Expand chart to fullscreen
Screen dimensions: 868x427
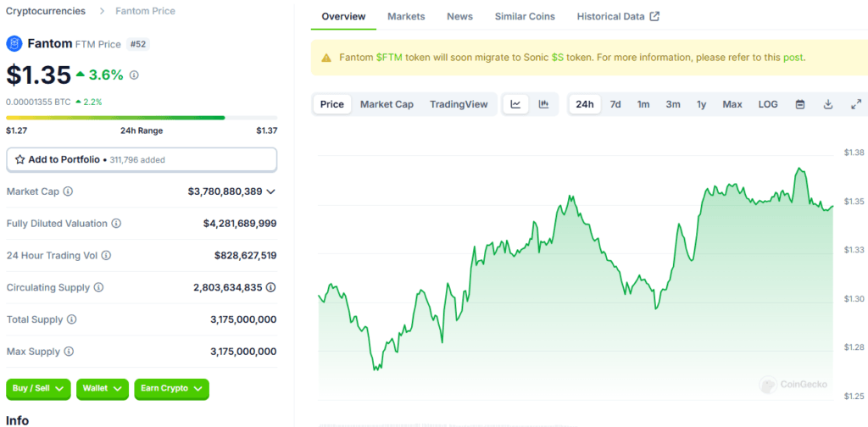856,104
